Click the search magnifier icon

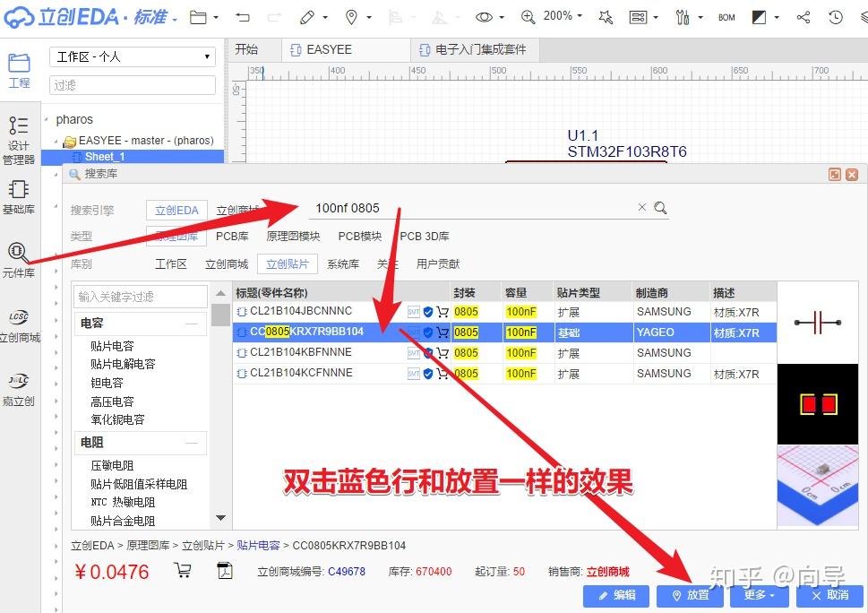pyautogui.click(x=660, y=208)
